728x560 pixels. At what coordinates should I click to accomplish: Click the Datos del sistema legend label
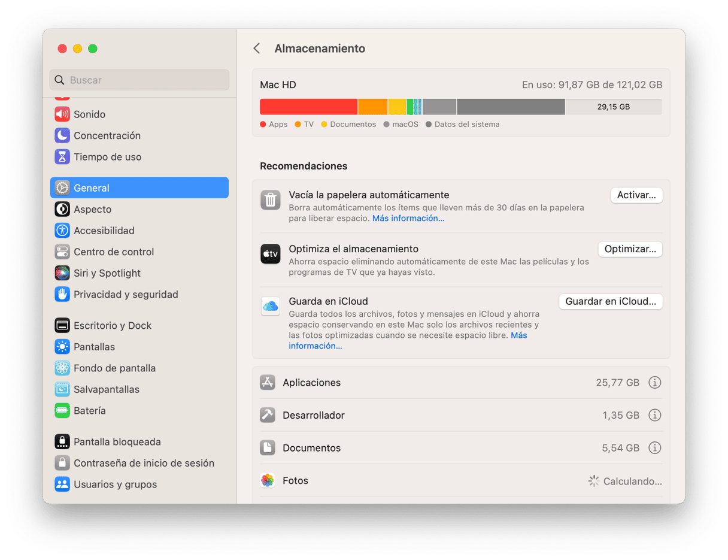467,125
